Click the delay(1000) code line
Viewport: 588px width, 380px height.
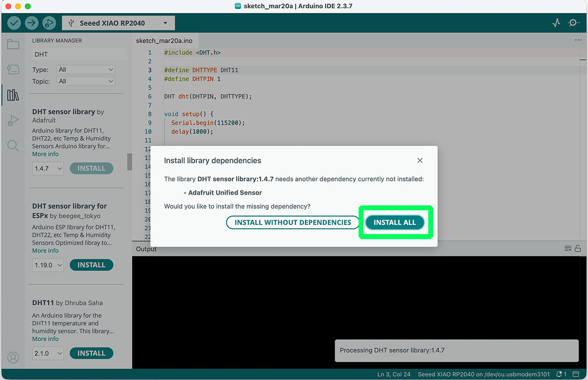pyautogui.click(x=193, y=132)
